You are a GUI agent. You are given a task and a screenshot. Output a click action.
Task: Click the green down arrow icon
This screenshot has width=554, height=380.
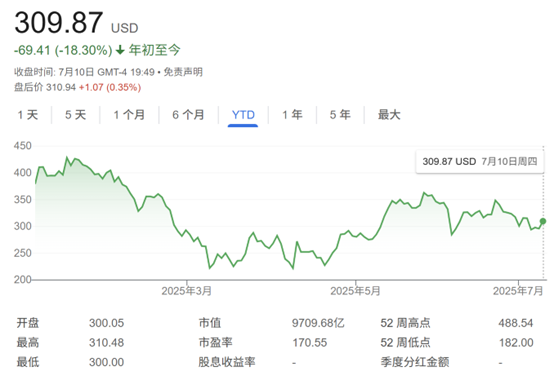120,50
